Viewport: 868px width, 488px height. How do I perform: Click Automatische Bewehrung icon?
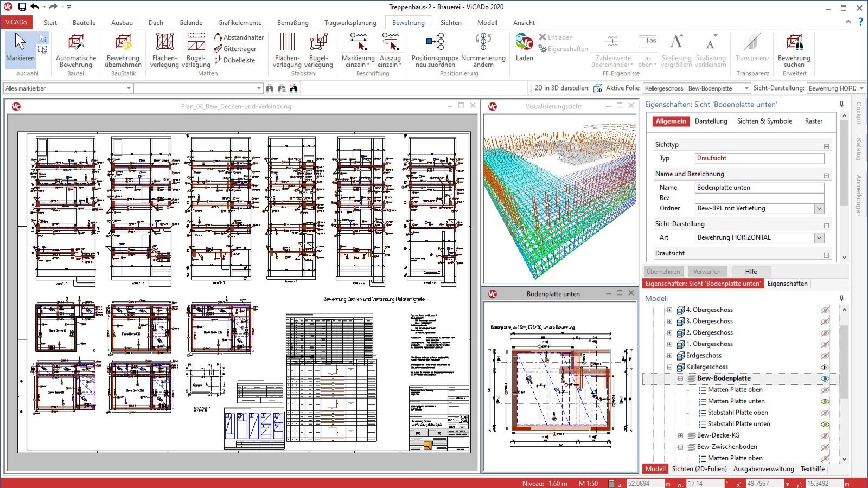point(76,50)
